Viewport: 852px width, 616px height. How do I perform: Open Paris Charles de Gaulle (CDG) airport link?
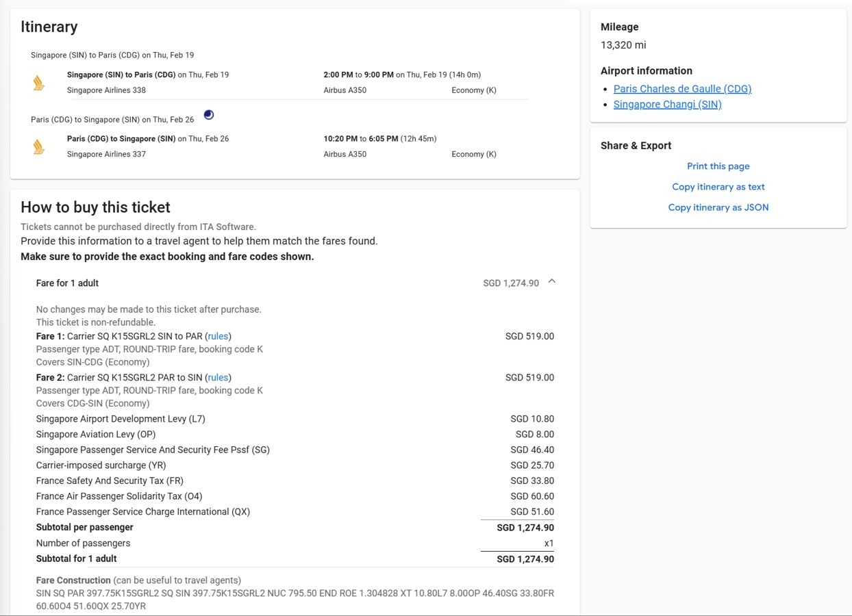coord(682,89)
